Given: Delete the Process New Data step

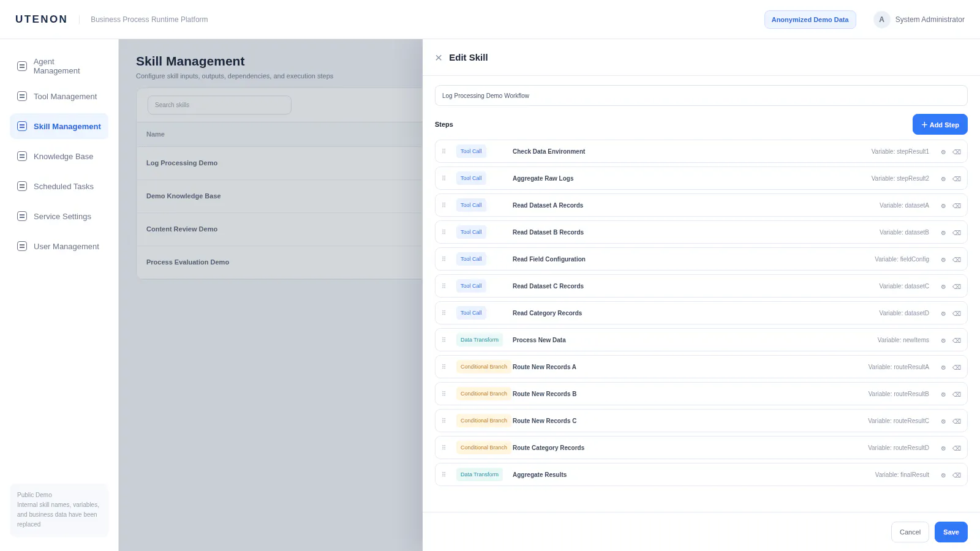Looking at the screenshot, I should [957, 340].
